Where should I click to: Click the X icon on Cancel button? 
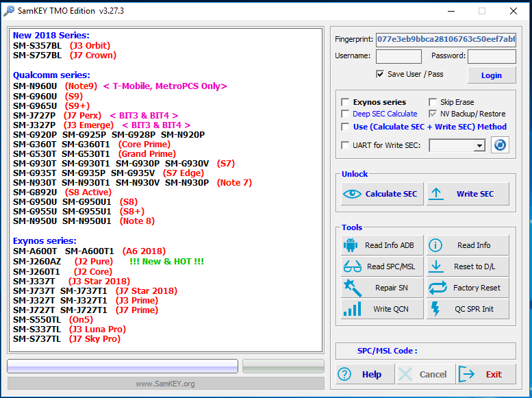pos(405,374)
